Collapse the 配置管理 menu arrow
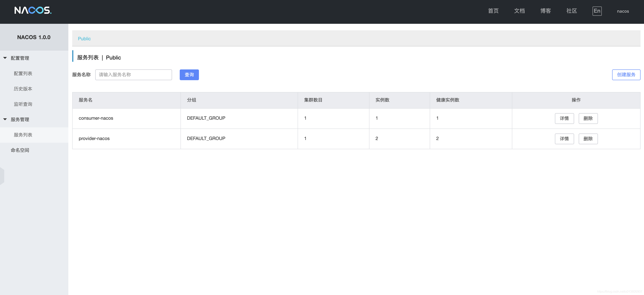This screenshot has width=644, height=295. [x=5, y=58]
